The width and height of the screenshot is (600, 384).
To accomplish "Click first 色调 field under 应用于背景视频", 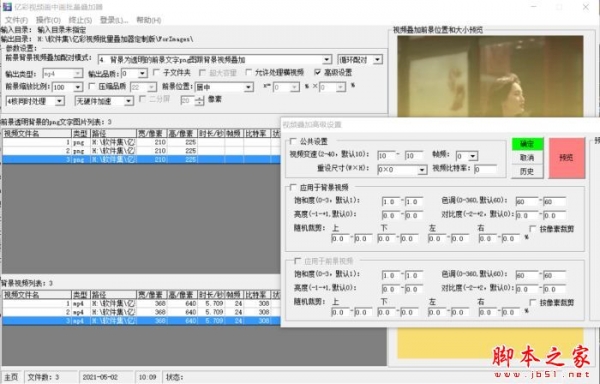I will click(527, 202).
